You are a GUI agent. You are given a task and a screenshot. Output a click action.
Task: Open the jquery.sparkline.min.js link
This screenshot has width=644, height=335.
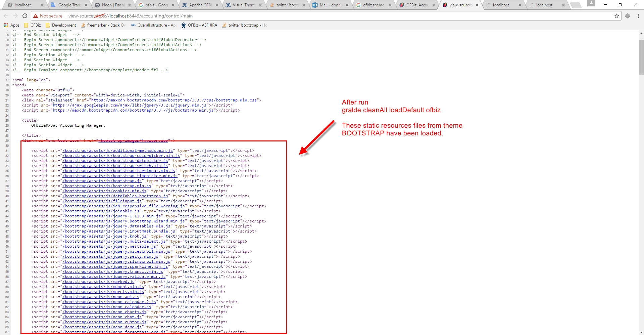(x=115, y=266)
